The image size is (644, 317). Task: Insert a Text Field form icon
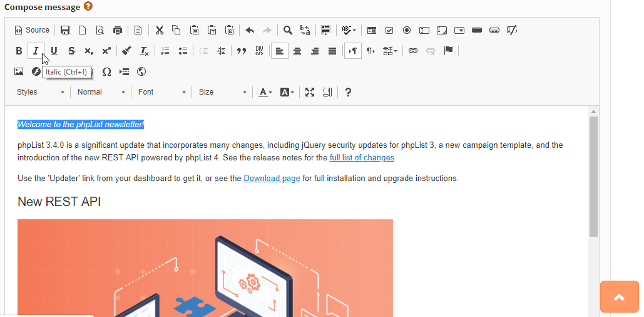(424, 30)
